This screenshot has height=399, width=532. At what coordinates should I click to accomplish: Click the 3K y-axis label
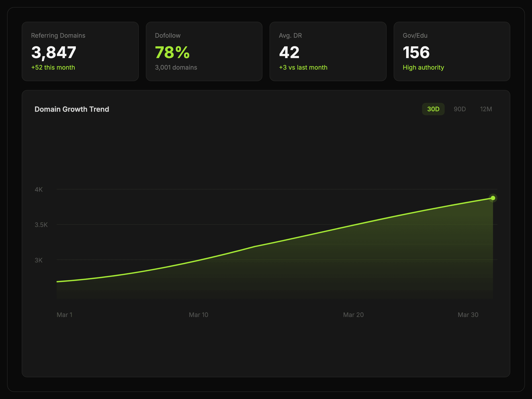pos(39,260)
